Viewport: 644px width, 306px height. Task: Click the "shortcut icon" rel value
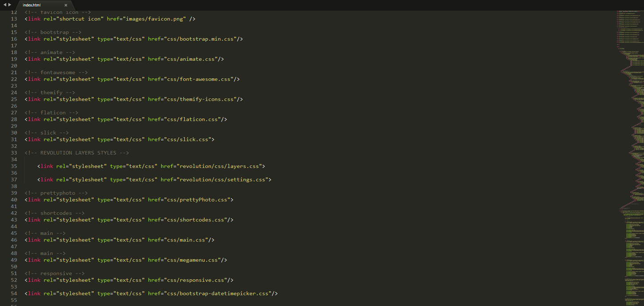coord(80,19)
